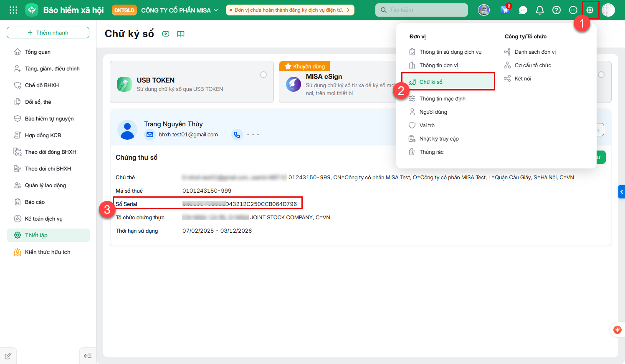625x364 pixels.
Task: Select the USB TOKEN radio option
Action: click(263, 75)
